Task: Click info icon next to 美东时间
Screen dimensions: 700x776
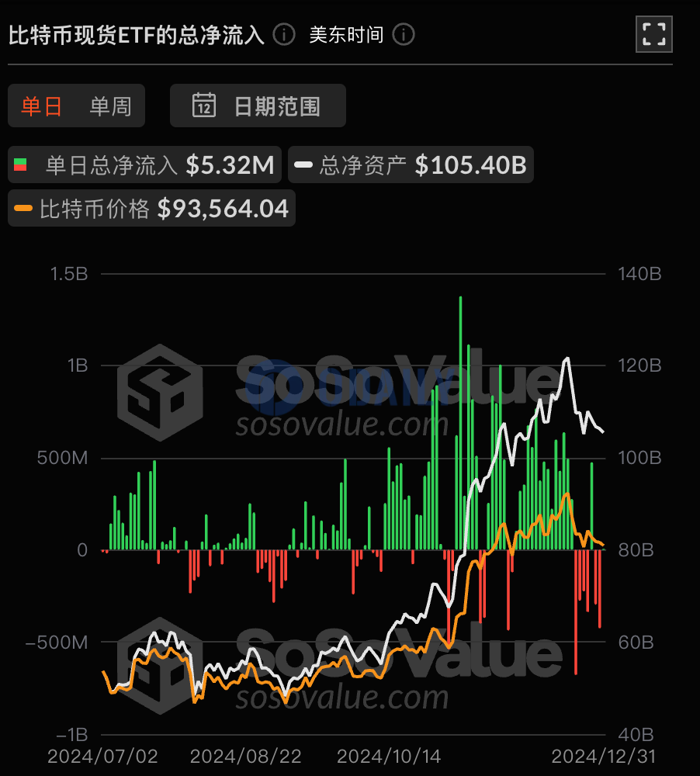Action: [404, 35]
